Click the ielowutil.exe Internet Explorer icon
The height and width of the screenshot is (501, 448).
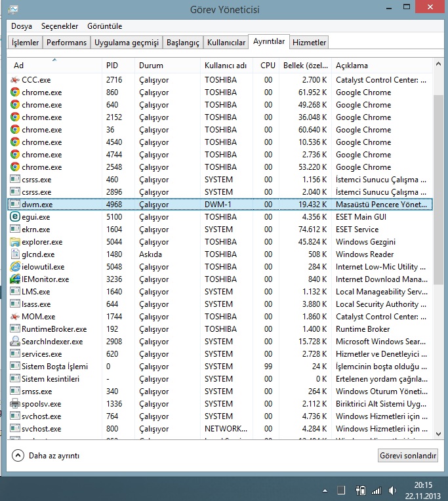[x=15, y=267]
